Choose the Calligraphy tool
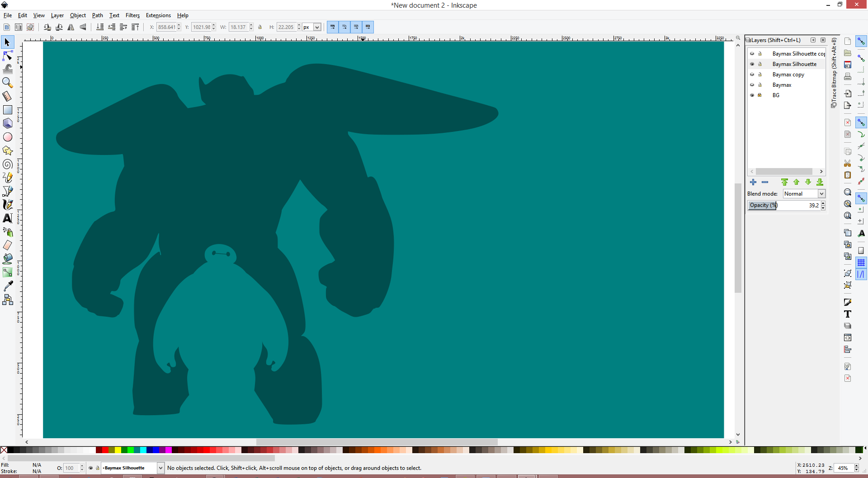This screenshot has height=478, width=868. pyautogui.click(x=8, y=205)
